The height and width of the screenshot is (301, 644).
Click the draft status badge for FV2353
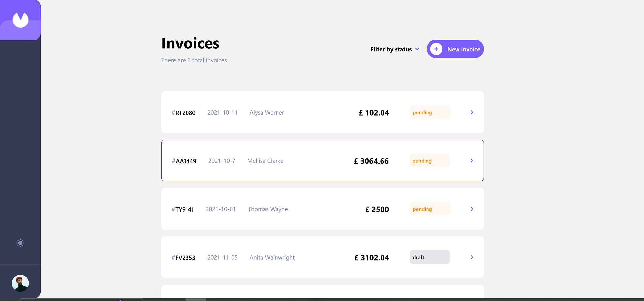[x=429, y=257]
